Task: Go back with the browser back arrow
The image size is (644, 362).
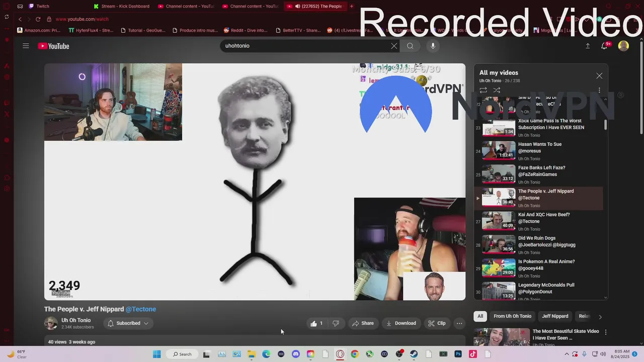Action: pyautogui.click(x=20, y=19)
